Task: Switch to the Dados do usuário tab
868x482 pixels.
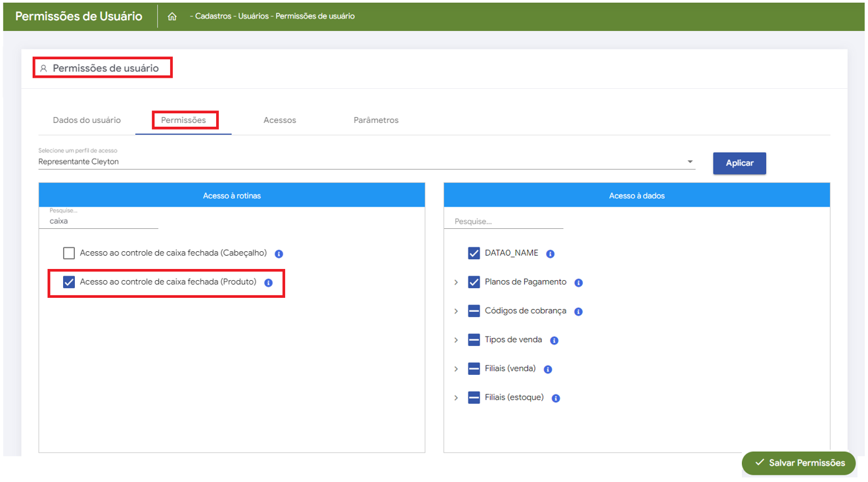Action: click(87, 120)
